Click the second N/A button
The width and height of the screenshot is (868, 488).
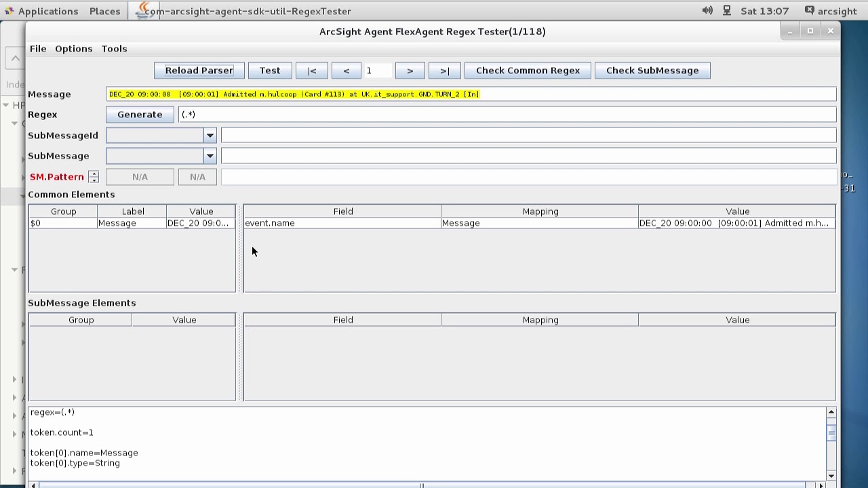click(197, 177)
